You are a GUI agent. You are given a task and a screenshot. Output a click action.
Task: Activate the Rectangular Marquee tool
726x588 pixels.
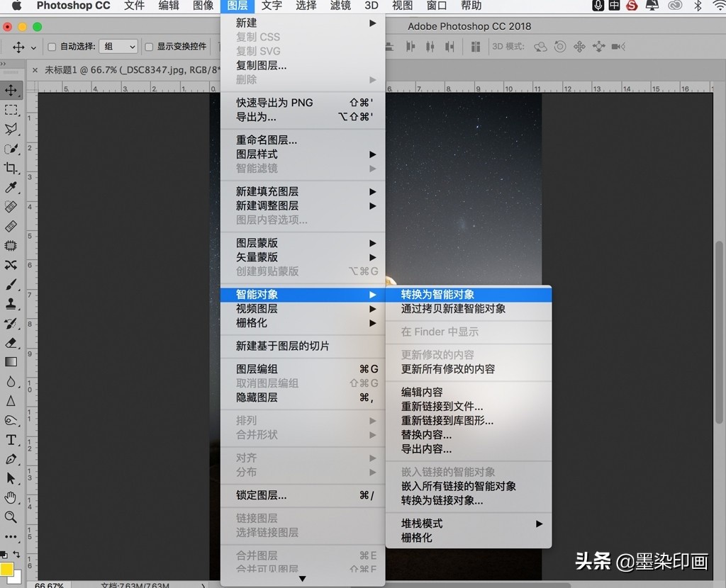coord(11,110)
